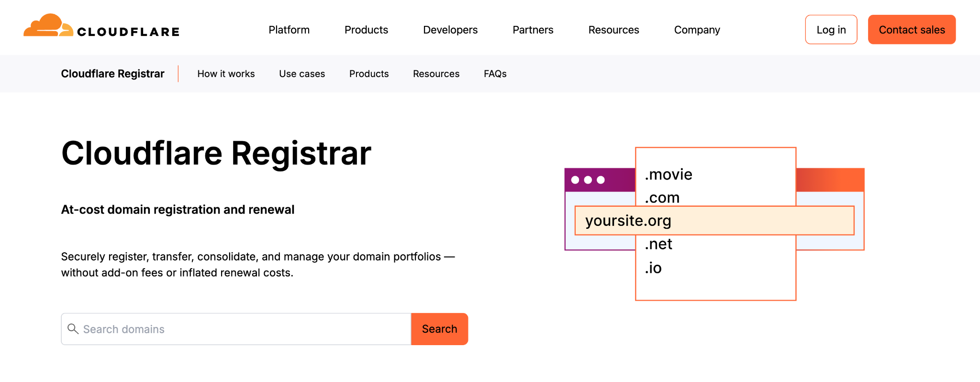Go to Cloudflare Registrar subnav title
980x382 pixels.
[x=112, y=74]
